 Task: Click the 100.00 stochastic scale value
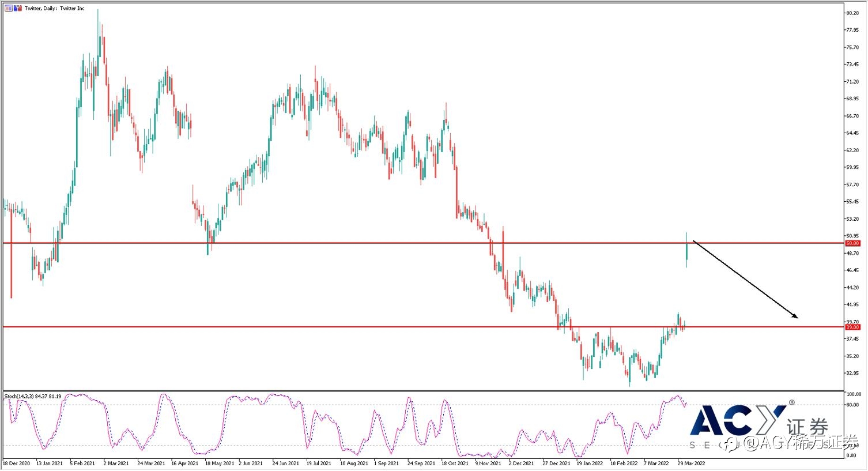click(853, 394)
